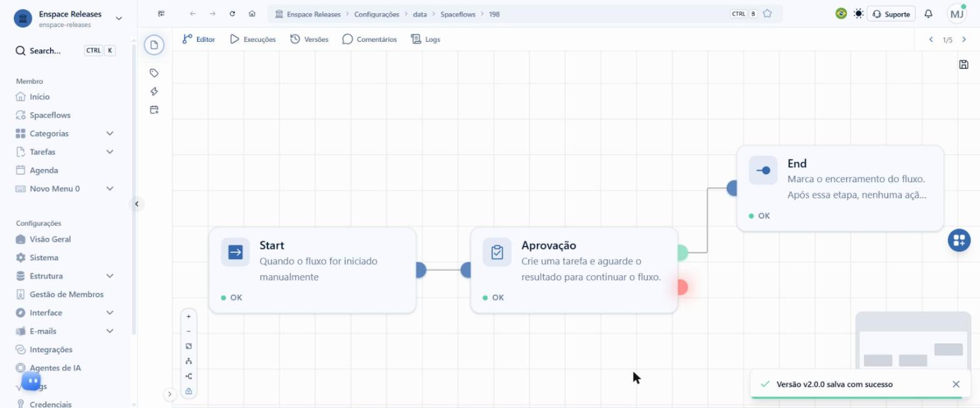
Task: Click the Suporte button
Action: click(891, 14)
